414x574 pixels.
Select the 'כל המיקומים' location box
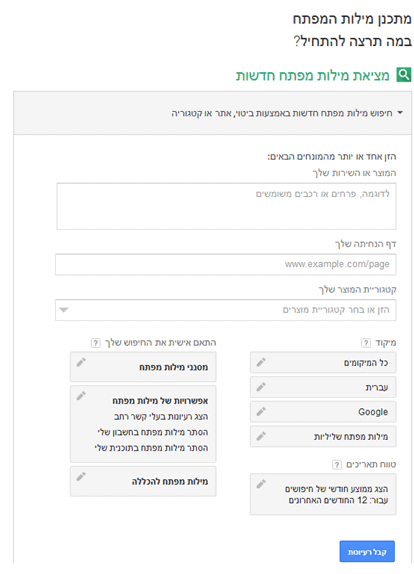(x=323, y=363)
